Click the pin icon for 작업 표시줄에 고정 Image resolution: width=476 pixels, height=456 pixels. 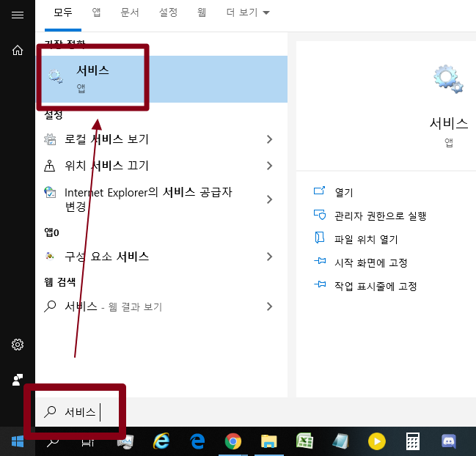coord(320,284)
